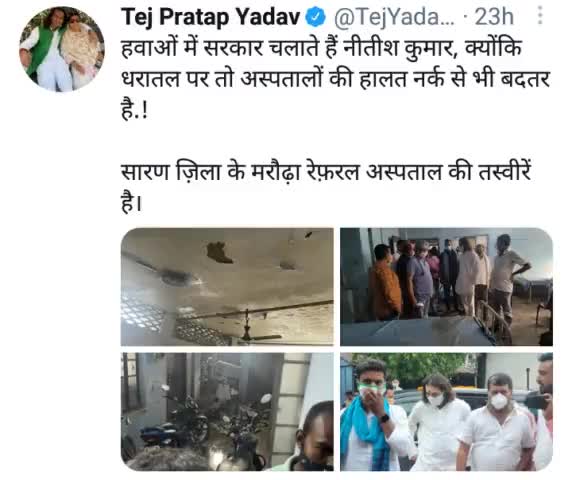Image resolution: width=572 pixels, height=480 pixels.
Task: Open the Tej Pratap Yadav display name
Action: 210,18
